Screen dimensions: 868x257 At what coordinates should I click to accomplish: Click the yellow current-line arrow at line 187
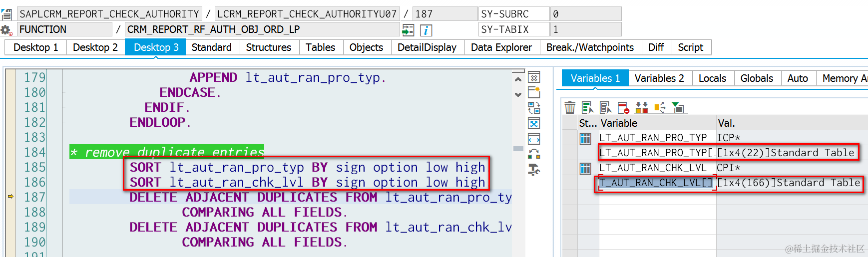click(10, 197)
